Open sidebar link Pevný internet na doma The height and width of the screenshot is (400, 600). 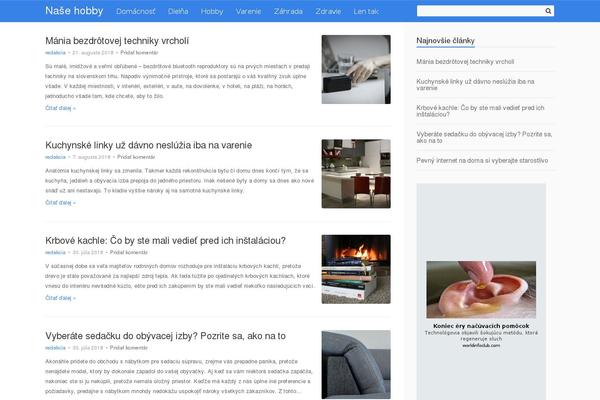coord(482,160)
